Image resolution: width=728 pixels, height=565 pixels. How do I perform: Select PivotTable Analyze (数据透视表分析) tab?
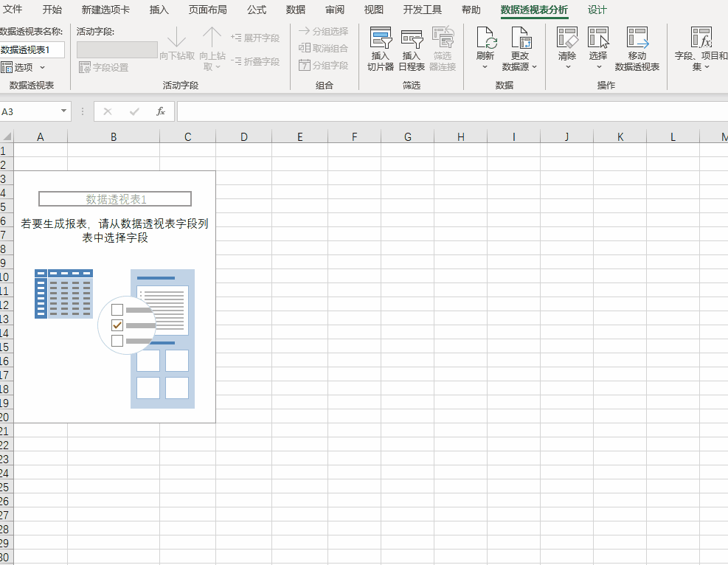[x=535, y=10]
